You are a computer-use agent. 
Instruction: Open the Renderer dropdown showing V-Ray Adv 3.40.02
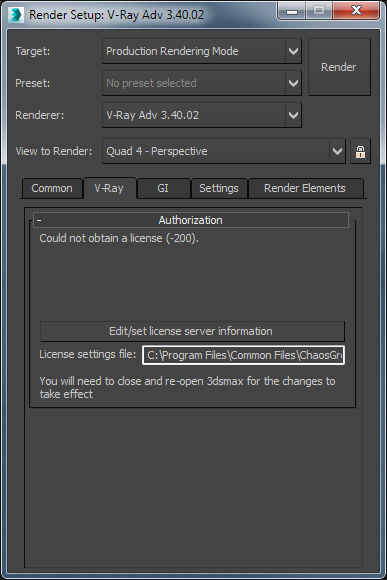coord(202,115)
